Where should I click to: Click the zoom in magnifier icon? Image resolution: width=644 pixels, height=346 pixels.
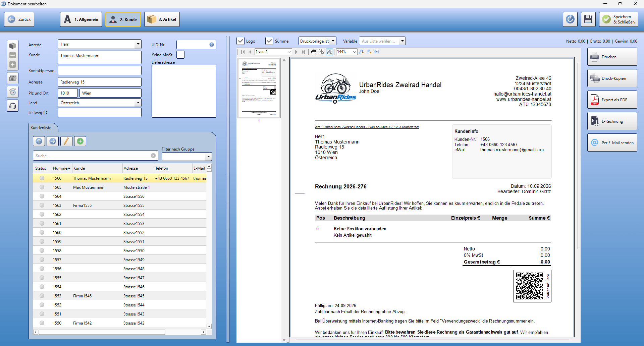click(361, 52)
